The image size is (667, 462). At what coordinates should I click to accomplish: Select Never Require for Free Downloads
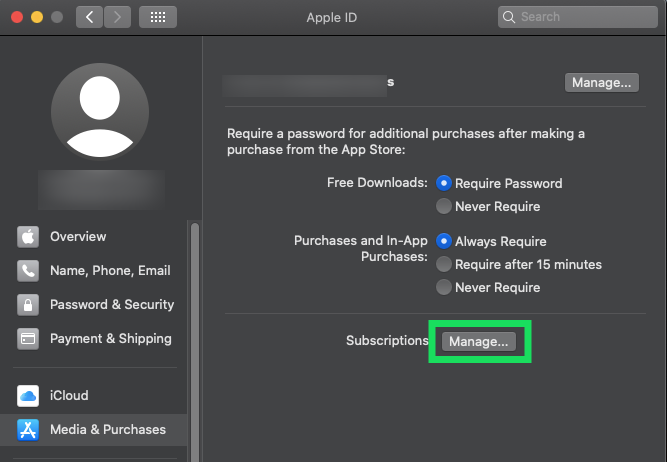(x=444, y=207)
